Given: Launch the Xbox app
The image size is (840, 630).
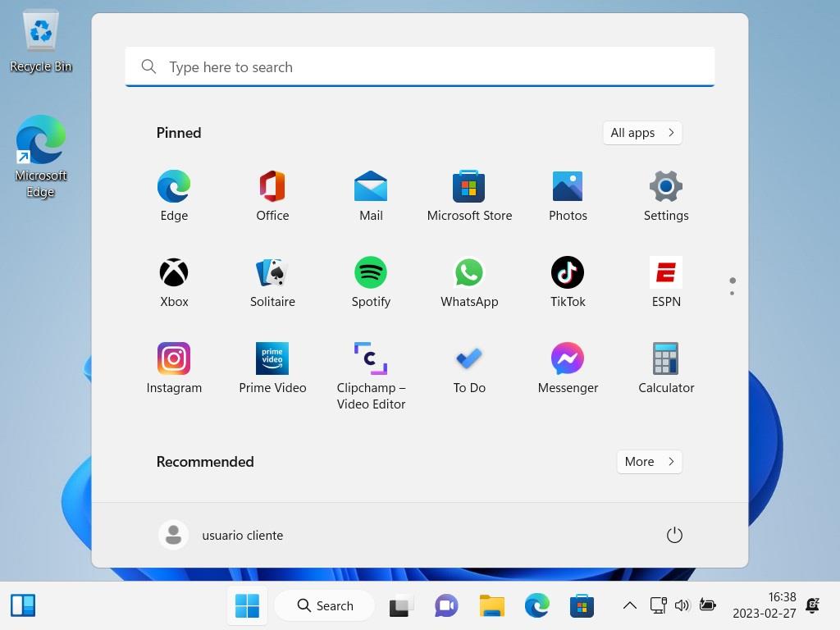Looking at the screenshot, I should coord(174,273).
